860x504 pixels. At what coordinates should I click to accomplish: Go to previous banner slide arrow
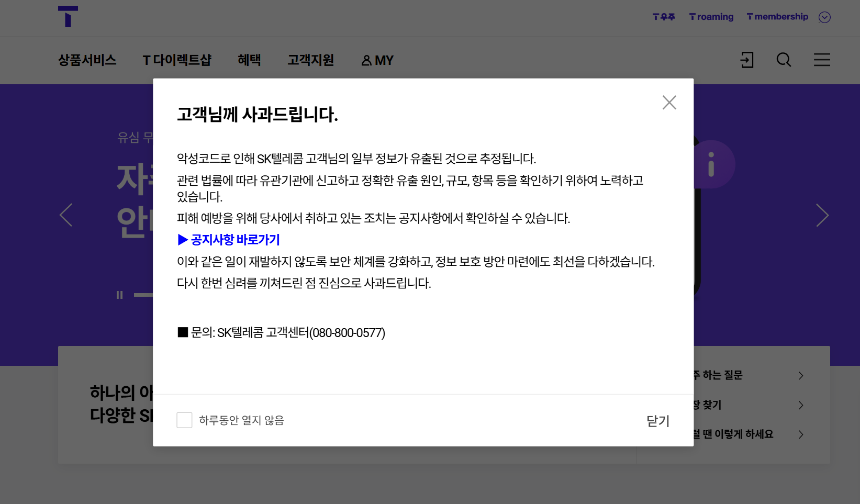pos(66,215)
